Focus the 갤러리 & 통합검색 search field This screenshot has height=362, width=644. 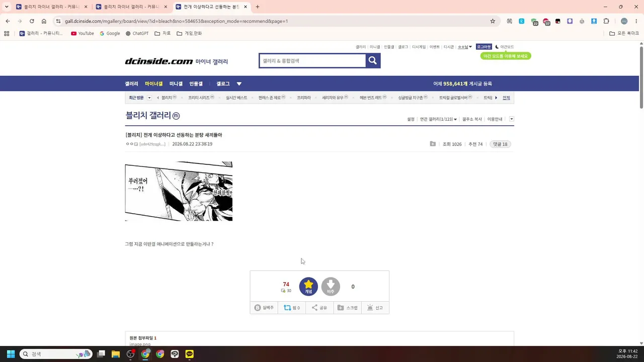coord(312,61)
